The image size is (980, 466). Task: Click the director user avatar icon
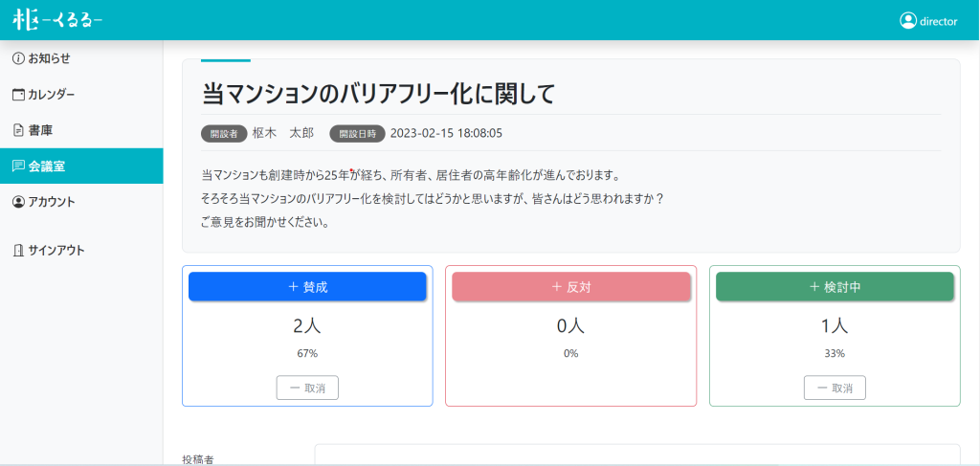click(x=907, y=21)
